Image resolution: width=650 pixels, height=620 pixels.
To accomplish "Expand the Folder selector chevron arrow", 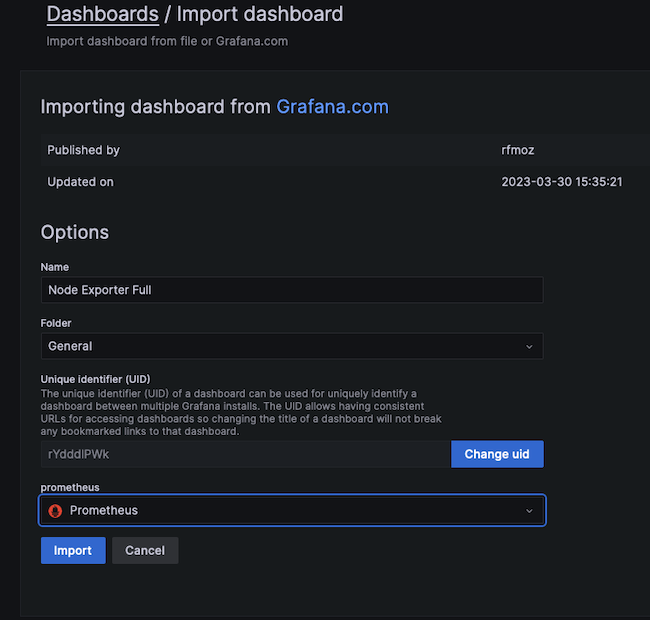I will [529, 346].
